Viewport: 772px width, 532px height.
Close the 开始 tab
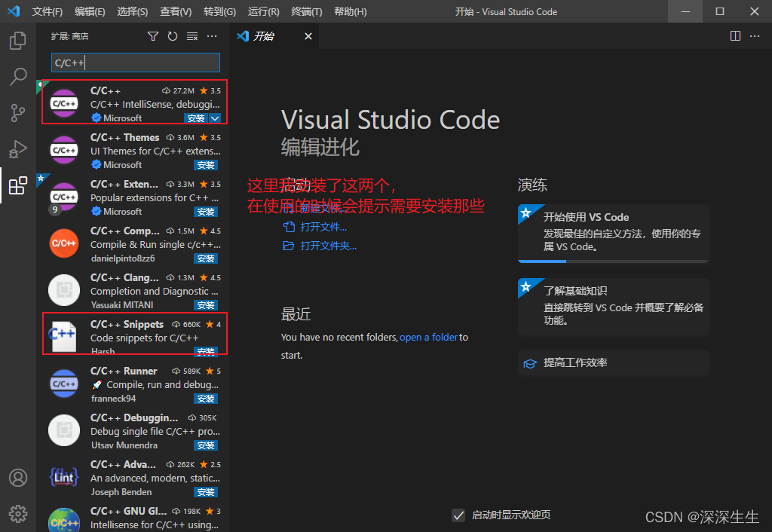[308, 36]
